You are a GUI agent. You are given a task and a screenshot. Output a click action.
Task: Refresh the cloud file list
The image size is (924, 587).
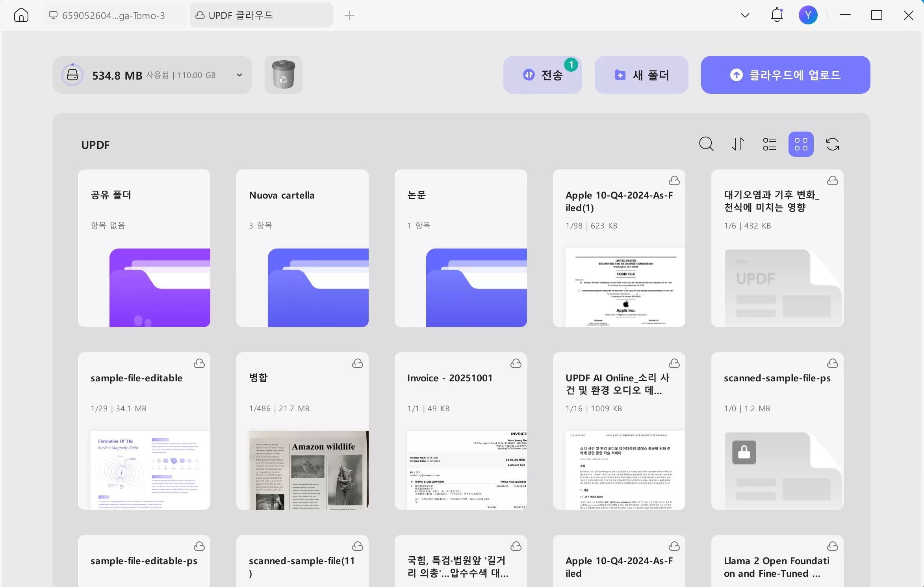click(833, 144)
